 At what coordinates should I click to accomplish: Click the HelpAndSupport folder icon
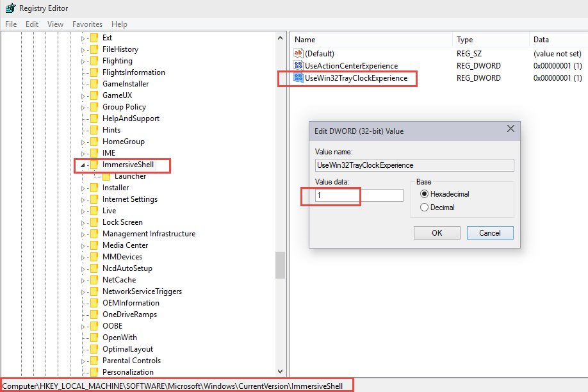coord(94,118)
